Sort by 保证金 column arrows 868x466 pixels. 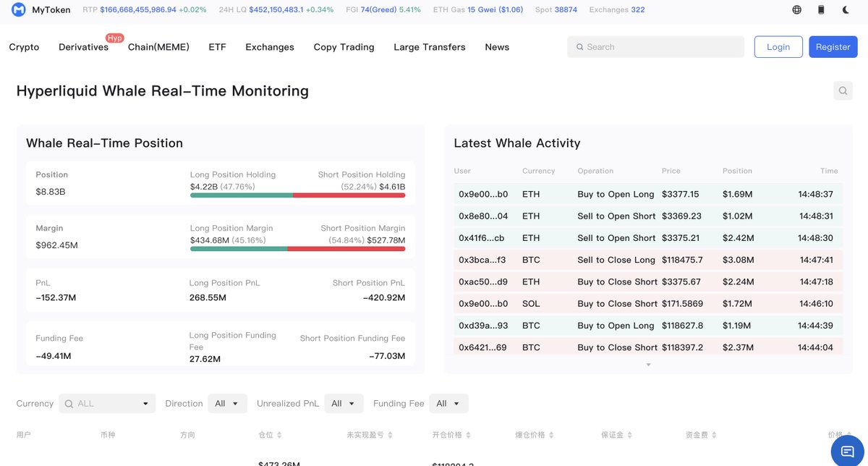coord(631,435)
